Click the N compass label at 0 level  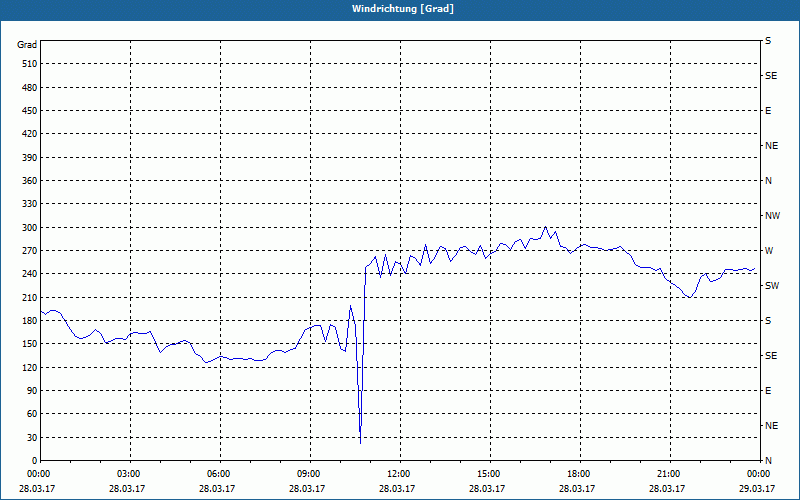[769, 460]
